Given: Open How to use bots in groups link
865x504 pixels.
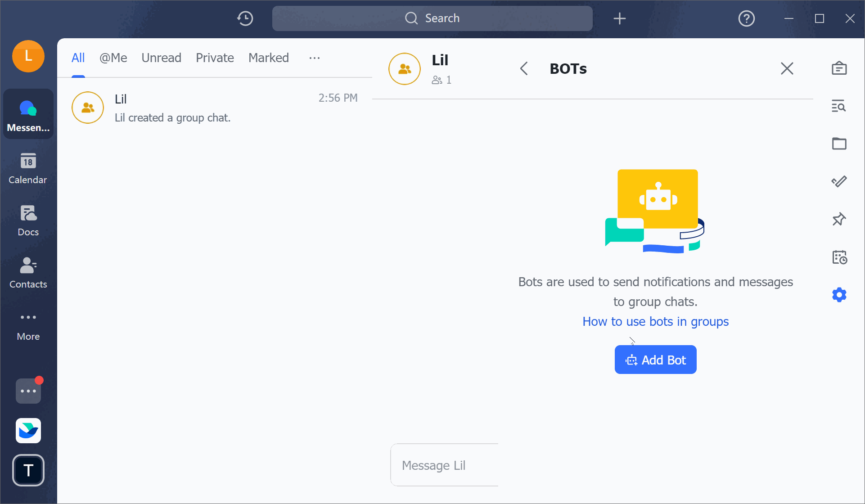Looking at the screenshot, I should pyautogui.click(x=655, y=321).
